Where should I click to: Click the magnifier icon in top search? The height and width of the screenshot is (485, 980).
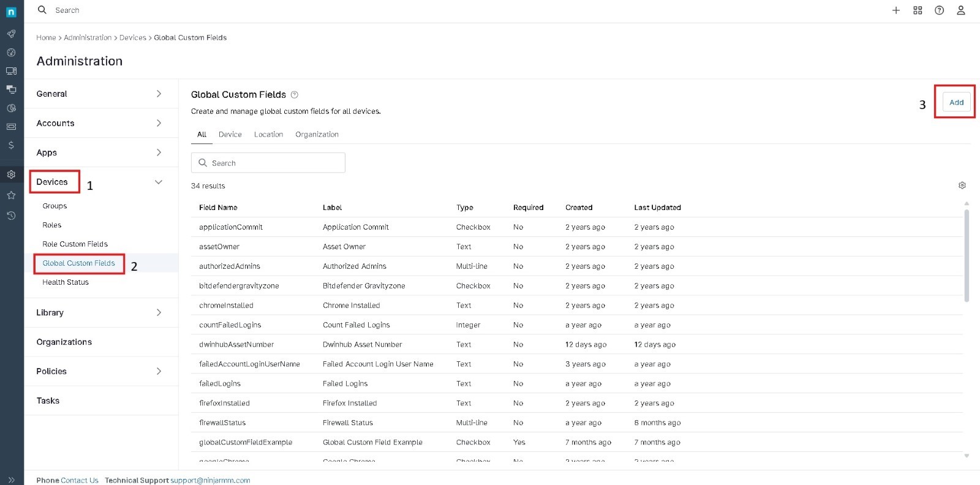[42, 10]
